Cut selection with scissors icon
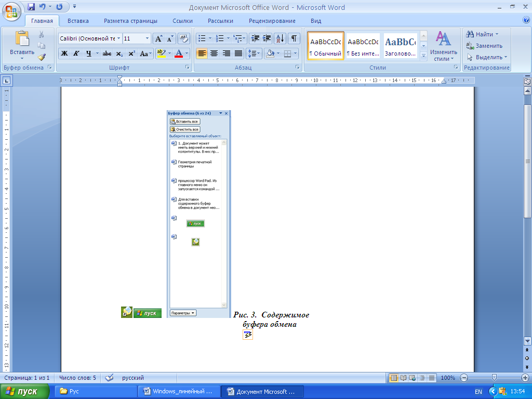 pyautogui.click(x=42, y=34)
